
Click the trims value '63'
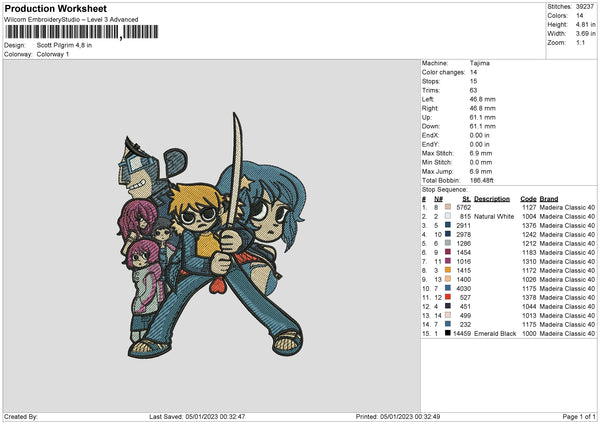click(x=473, y=90)
